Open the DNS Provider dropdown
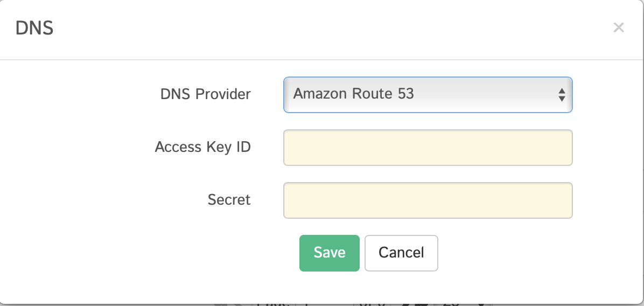 click(427, 95)
